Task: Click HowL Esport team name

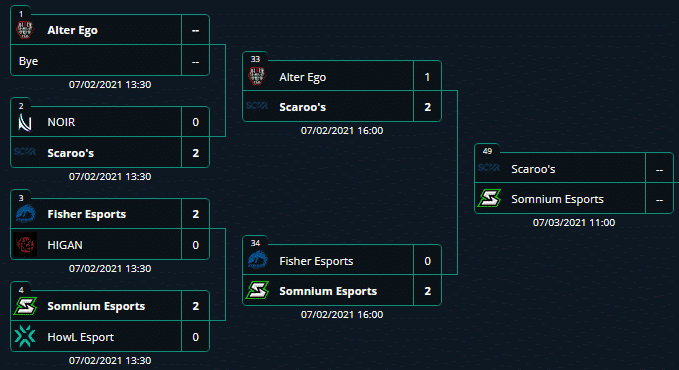Action: 81,337
